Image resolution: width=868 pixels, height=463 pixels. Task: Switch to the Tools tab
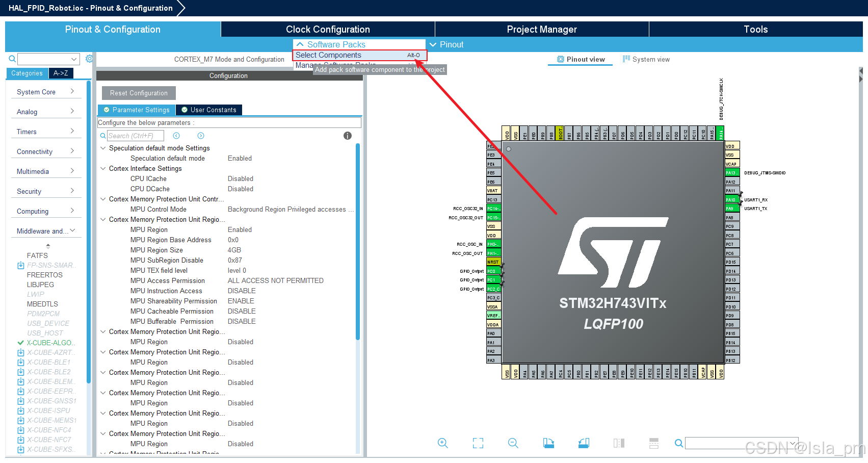pyautogui.click(x=756, y=29)
